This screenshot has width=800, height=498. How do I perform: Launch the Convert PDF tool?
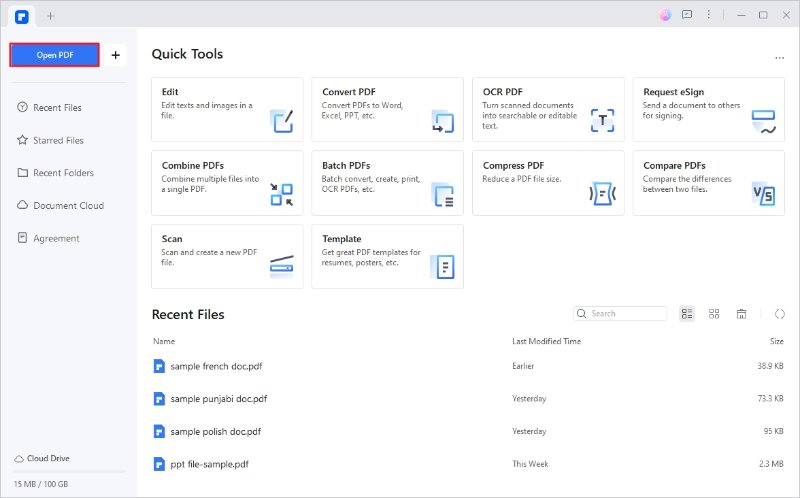click(387, 110)
